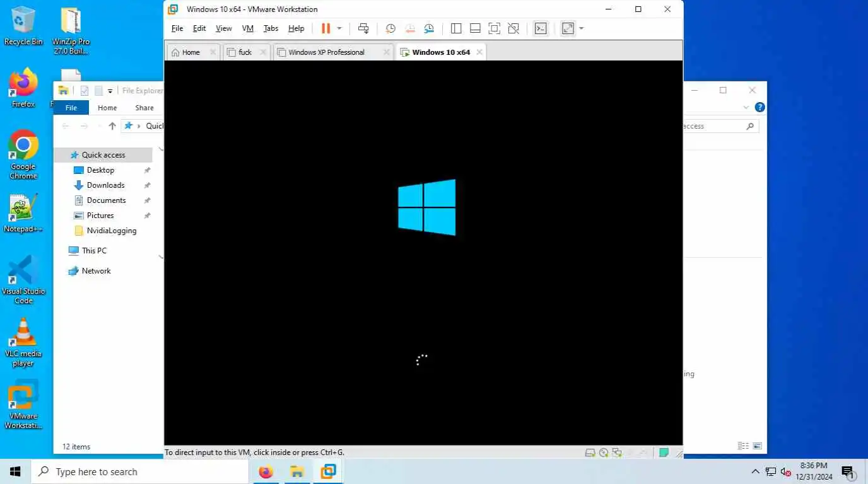The width and height of the screenshot is (868, 484).
Task: Revert the VM to its previous snapshot
Action: tap(410, 28)
